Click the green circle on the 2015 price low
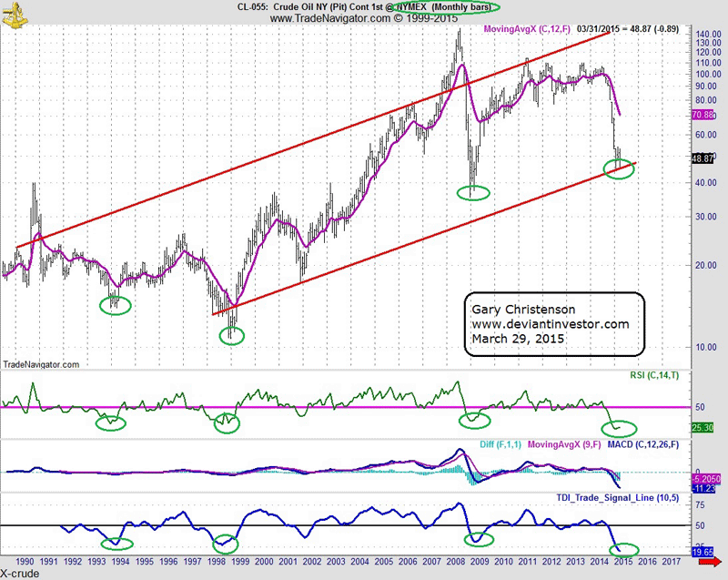 click(621, 168)
